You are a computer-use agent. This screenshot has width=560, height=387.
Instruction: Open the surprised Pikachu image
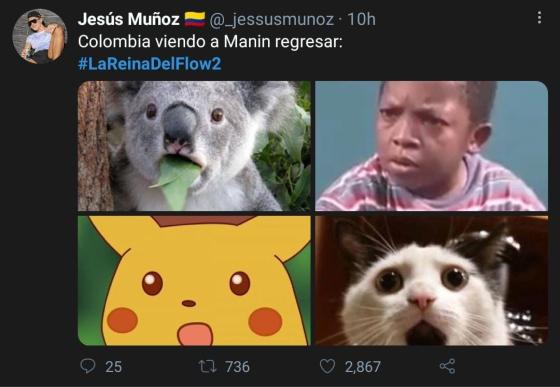click(x=194, y=280)
